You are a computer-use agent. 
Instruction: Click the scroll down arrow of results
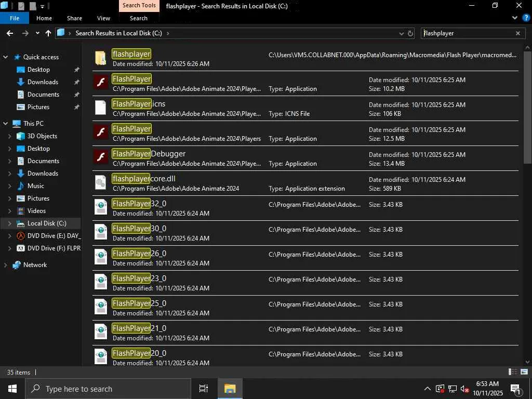click(527, 362)
